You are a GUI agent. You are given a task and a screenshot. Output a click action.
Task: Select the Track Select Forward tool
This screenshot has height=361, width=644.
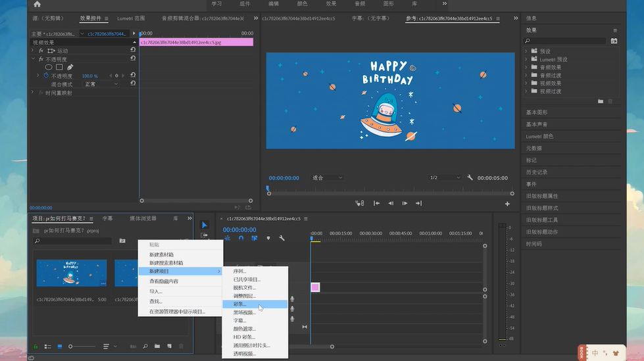tap(204, 235)
